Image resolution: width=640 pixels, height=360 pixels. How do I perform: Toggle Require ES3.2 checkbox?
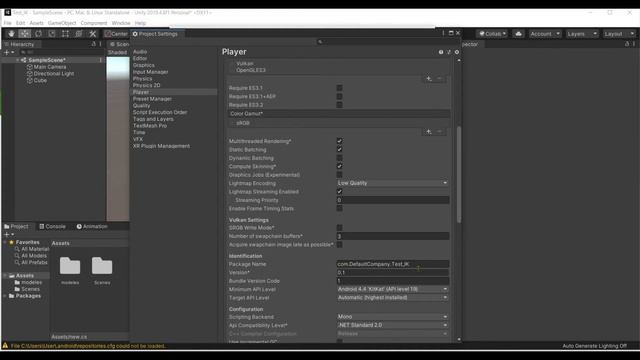[x=339, y=105]
